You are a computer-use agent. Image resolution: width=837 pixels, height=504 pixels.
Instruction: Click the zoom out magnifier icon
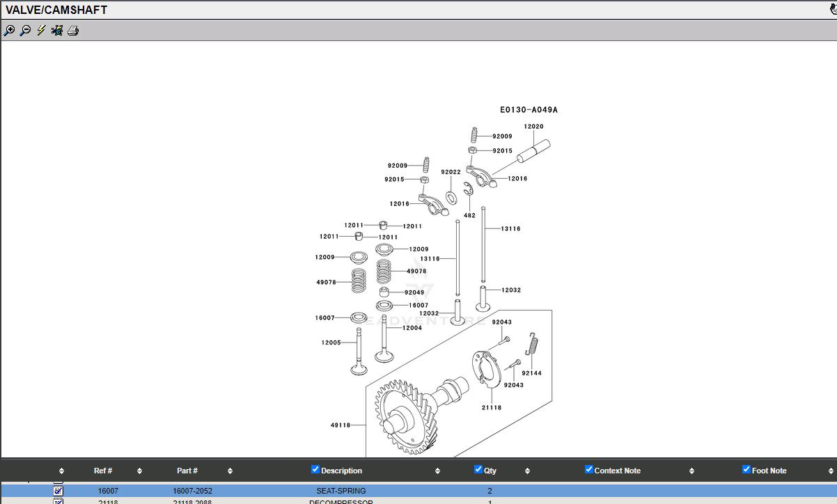coord(25,31)
